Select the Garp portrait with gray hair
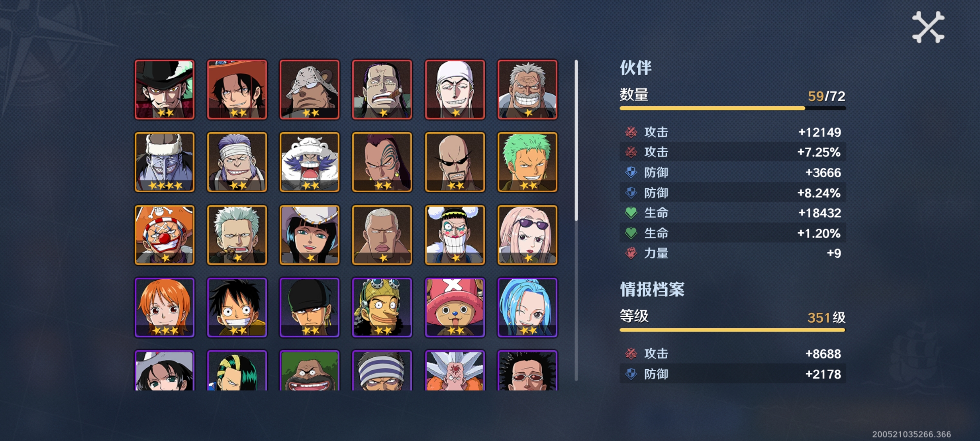The height and width of the screenshot is (441, 980). 528,89
